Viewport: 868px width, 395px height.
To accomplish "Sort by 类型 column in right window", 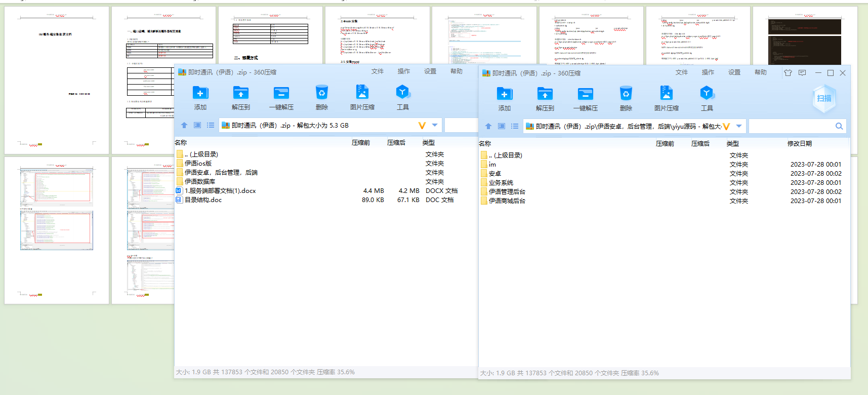I will pos(733,144).
